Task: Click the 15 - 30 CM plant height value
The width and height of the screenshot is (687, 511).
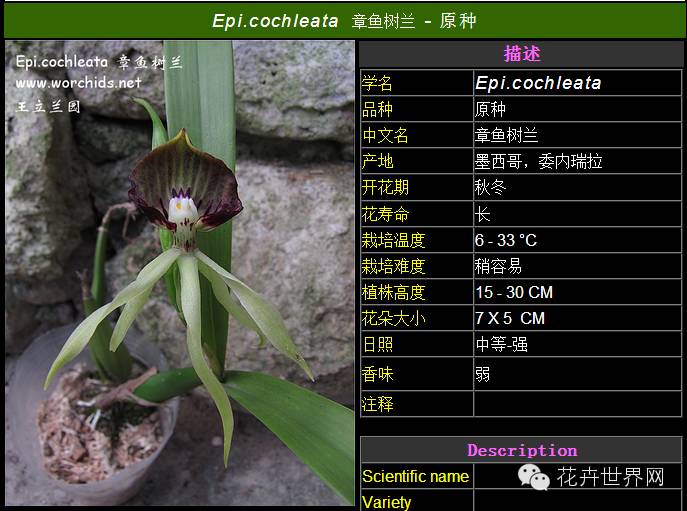Action: (x=514, y=292)
